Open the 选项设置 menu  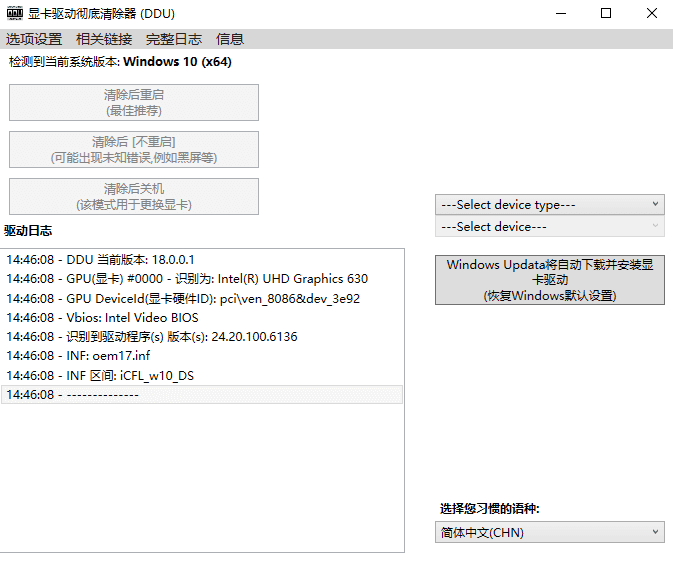tap(34, 39)
